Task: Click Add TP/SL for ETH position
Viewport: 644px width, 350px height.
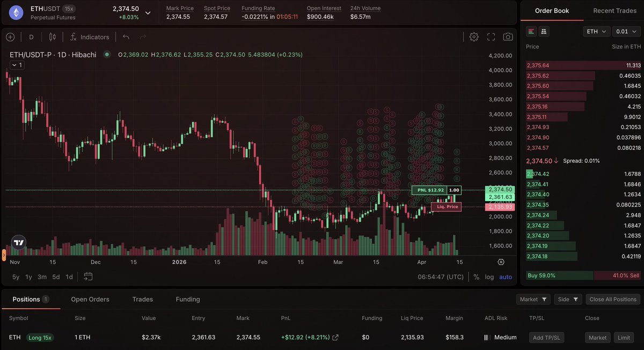Action: [x=545, y=338]
